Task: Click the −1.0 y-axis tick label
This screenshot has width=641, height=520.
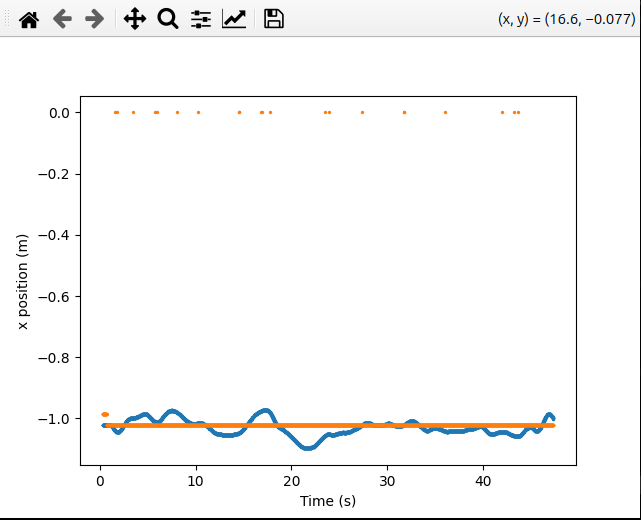Action: click(x=55, y=418)
